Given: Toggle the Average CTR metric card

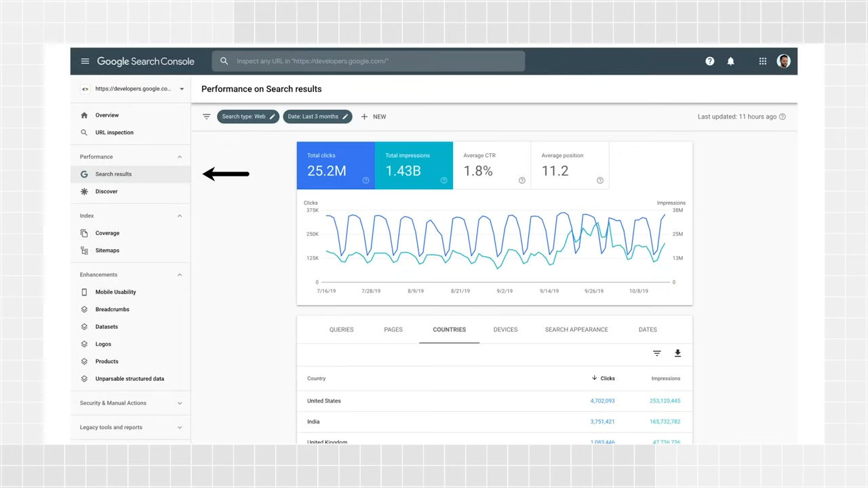Looking at the screenshot, I should pos(492,165).
